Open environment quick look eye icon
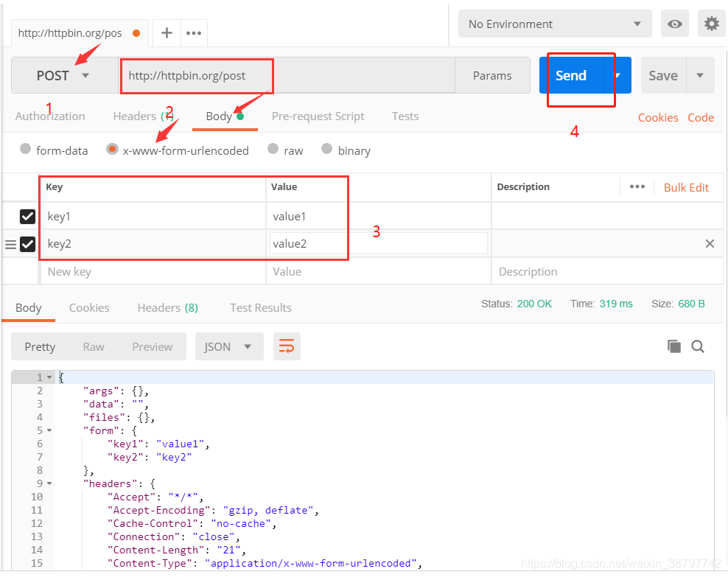Image resolution: width=728 pixels, height=577 pixels. (675, 24)
